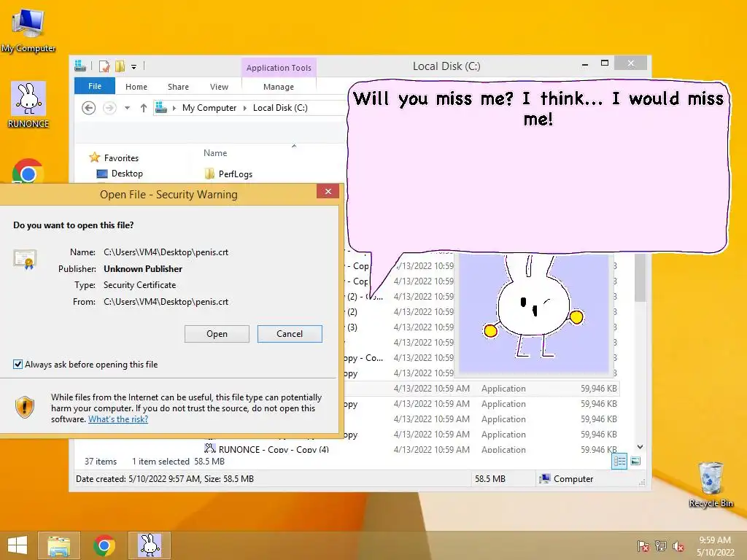The width and height of the screenshot is (747, 560).
Task: Open the My Computer desktop icon
Action: tap(28, 29)
